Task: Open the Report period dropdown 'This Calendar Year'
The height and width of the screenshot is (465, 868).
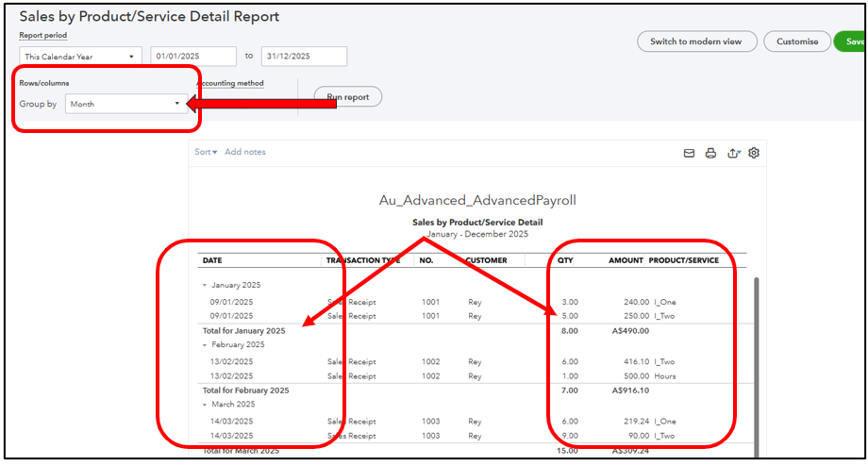Action: [80, 57]
